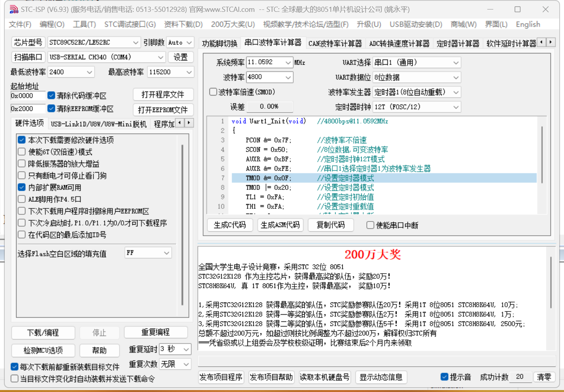Switch to 功能脚切换 tab
564x392 pixels.
pyautogui.click(x=220, y=43)
